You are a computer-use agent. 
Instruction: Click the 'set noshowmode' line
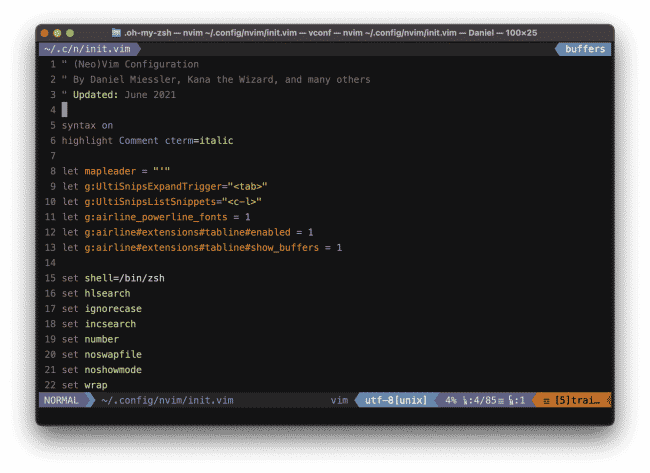102,370
